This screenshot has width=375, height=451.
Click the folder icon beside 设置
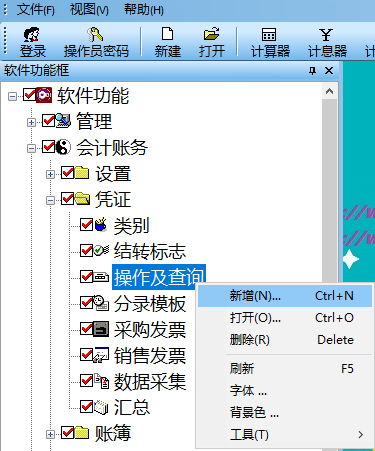pyautogui.click(x=82, y=173)
